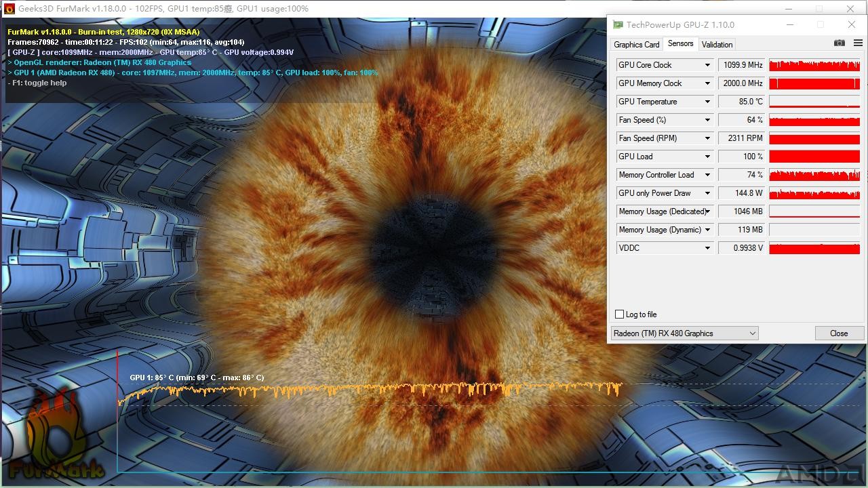Click the FurMark 'F1: toggle help' text
Viewport: 868px width, 488px height.
37,83
